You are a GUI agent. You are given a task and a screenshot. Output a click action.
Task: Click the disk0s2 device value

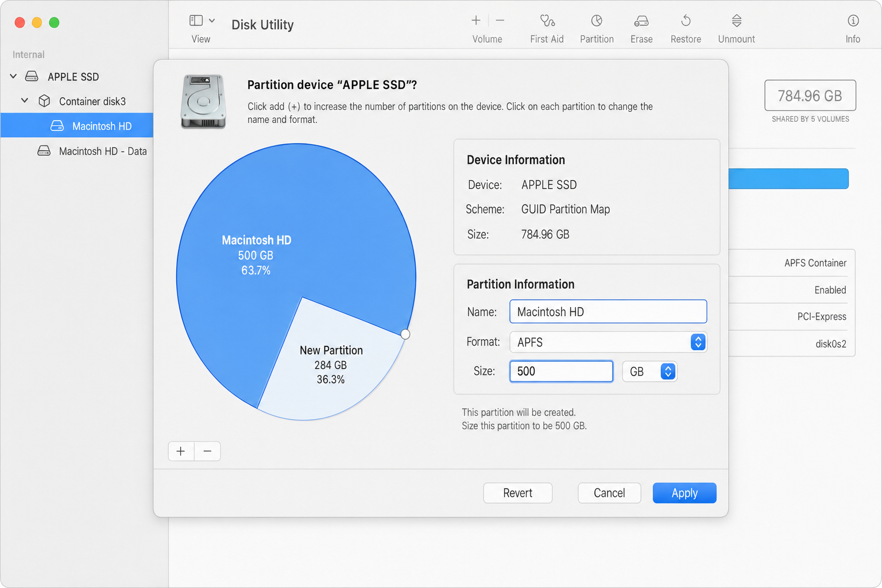pyautogui.click(x=831, y=344)
